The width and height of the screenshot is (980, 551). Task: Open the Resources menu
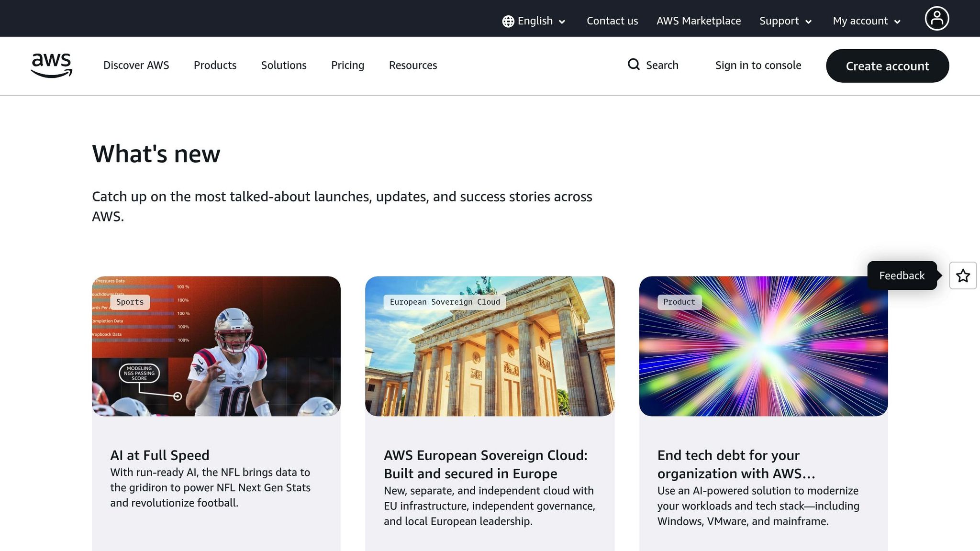[x=412, y=65]
